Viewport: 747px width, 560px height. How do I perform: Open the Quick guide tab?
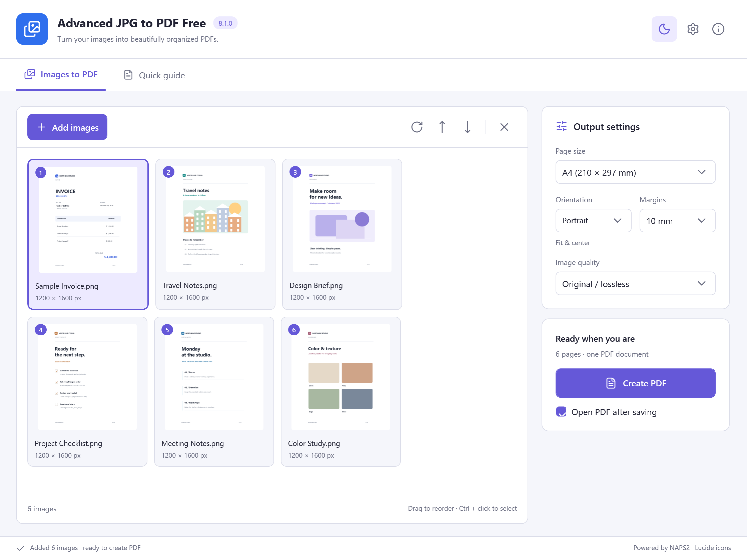click(155, 75)
